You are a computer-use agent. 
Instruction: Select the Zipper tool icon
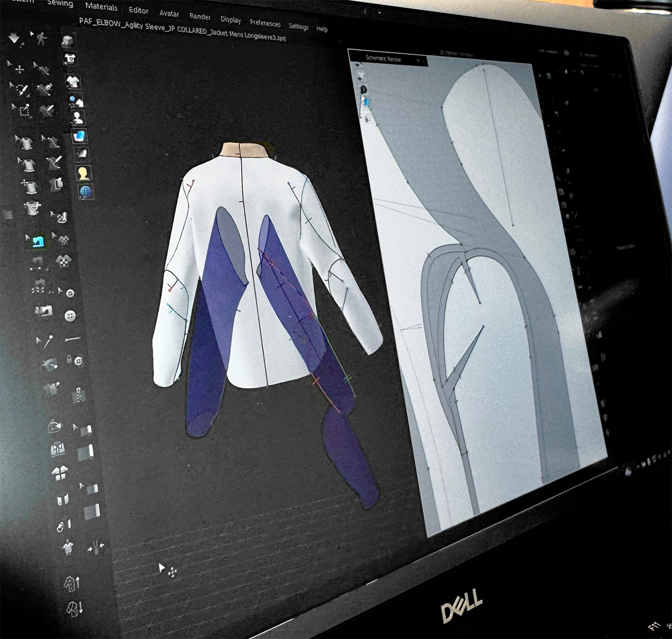click(79, 394)
